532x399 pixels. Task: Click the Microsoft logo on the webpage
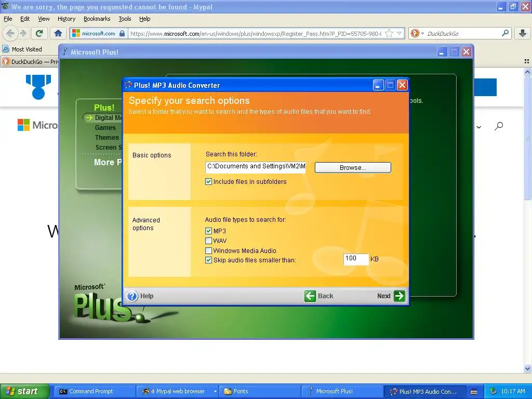pos(37,125)
